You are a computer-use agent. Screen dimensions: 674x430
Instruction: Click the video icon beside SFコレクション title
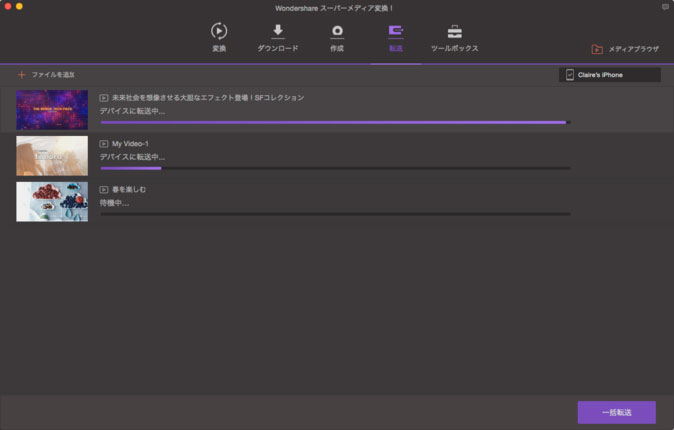tap(104, 98)
